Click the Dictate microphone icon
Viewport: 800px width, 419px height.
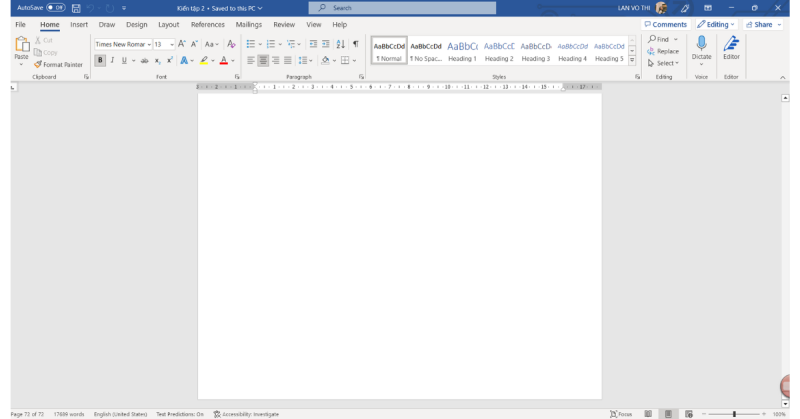pyautogui.click(x=702, y=43)
